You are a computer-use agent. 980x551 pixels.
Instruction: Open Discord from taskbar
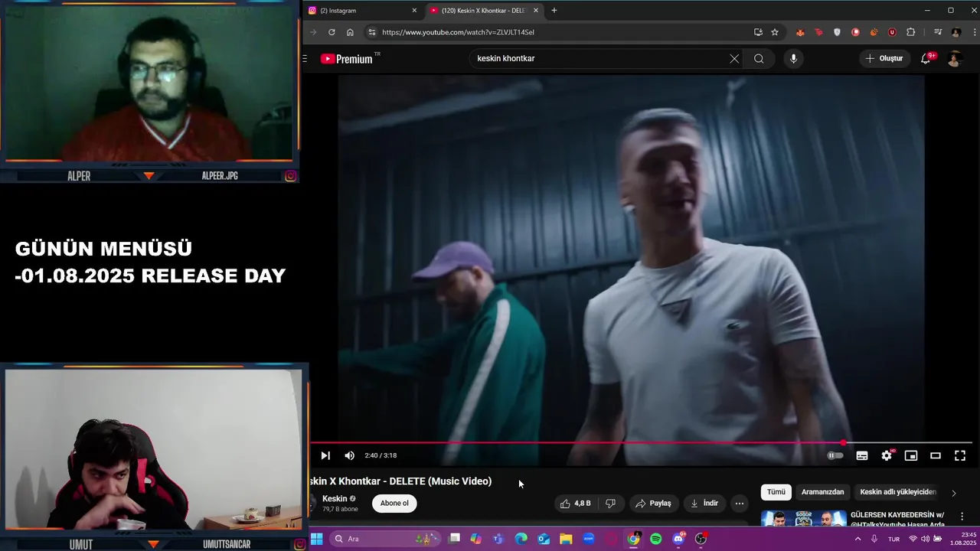pyautogui.click(x=678, y=539)
